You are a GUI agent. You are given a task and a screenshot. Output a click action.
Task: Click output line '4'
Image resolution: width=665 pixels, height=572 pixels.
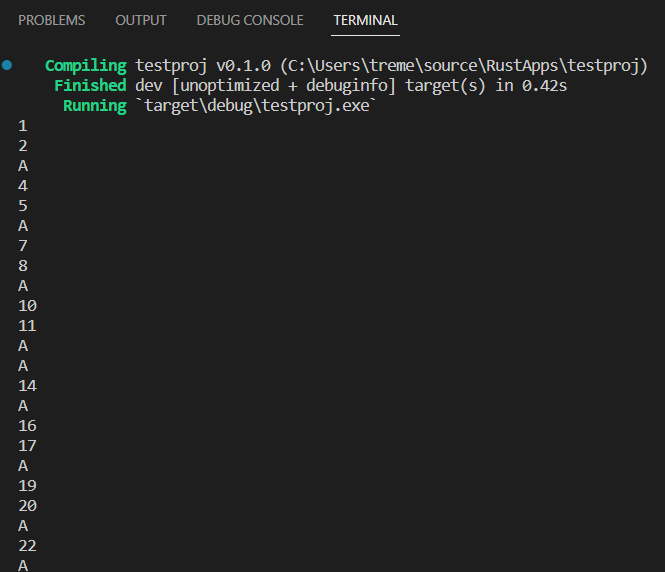(23, 186)
